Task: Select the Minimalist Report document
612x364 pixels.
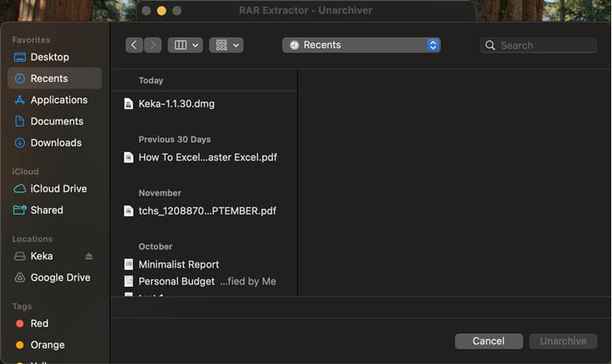Action: [x=179, y=265]
